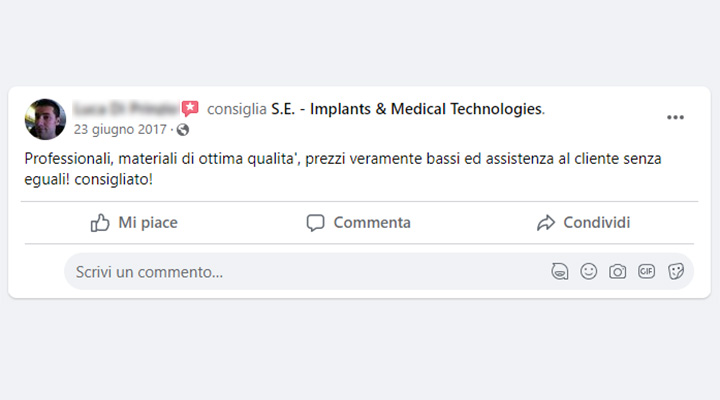Image resolution: width=720 pixels, height=400 pixels.
Task: Open the three-dot post options menu
Action: (x=675, y=117)
